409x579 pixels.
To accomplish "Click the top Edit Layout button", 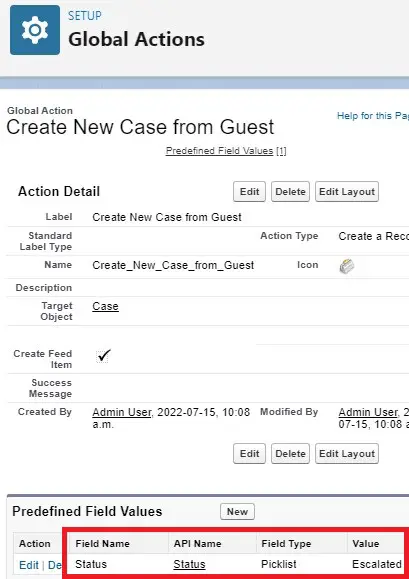I will pyautogui.click(x=347, y=192).
